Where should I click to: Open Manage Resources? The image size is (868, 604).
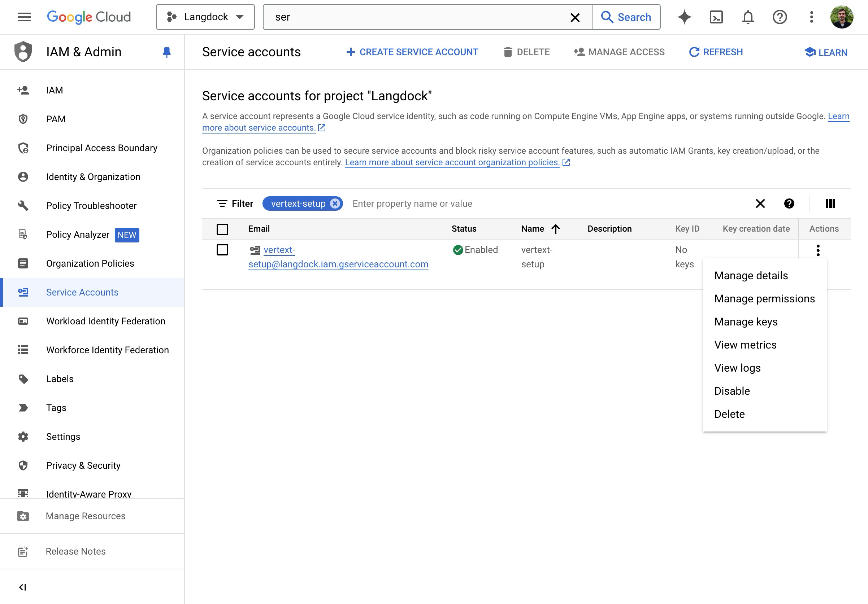92,516
